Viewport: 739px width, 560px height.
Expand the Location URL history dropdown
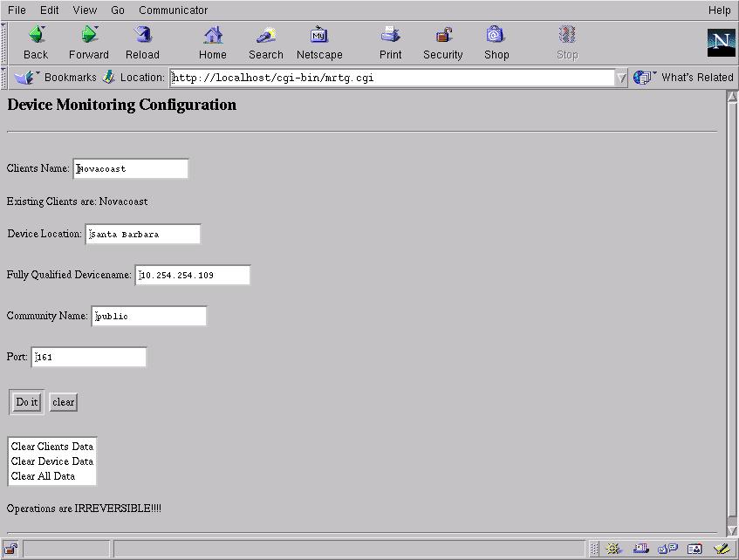coord(621,78)
